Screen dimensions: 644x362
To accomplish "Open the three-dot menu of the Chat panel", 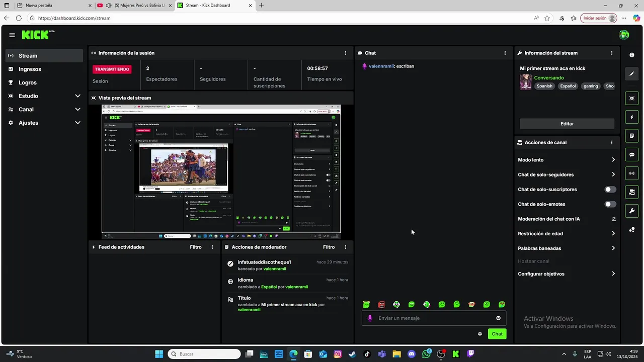I will click(505, 53).
